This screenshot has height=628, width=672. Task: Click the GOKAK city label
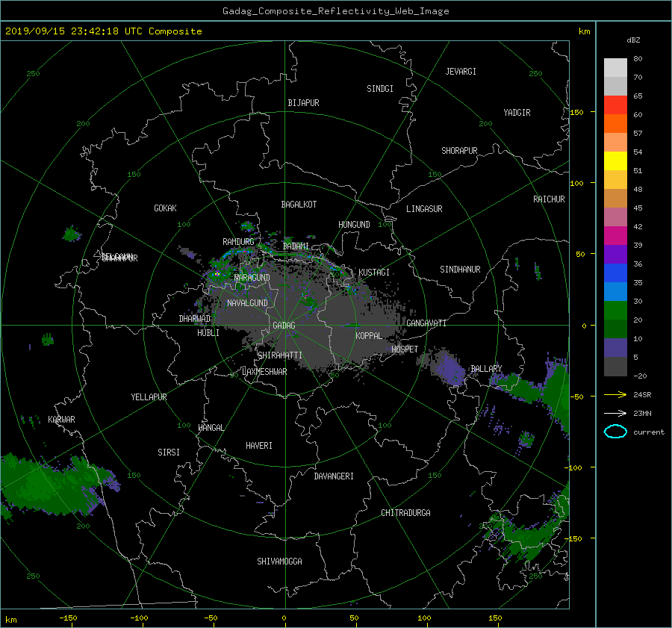point(165,208)
